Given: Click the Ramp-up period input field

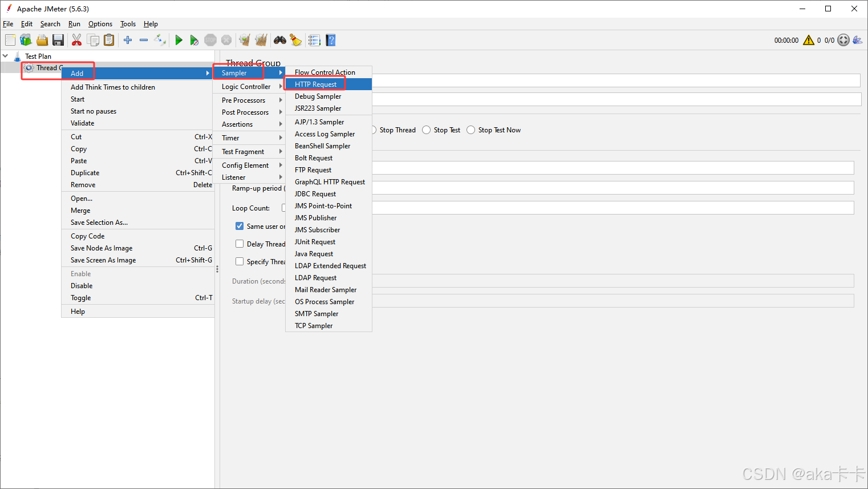Looking at the screenshot, I should pos(613,188).
